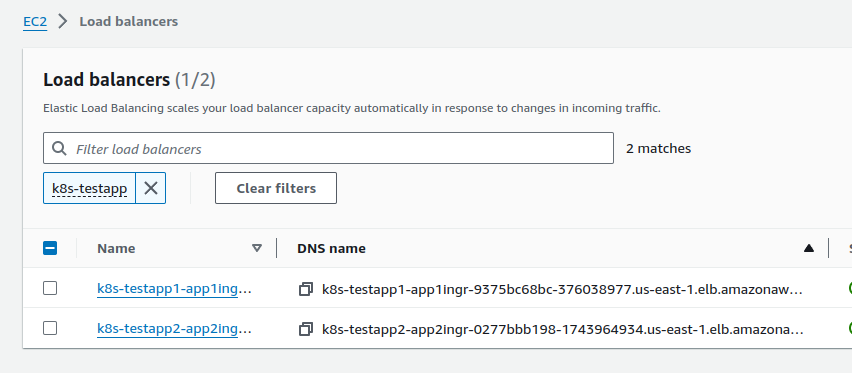Check the k8s-testapp1 row checkbox
This screenshot has width=852, height=373.
point(50,288)
